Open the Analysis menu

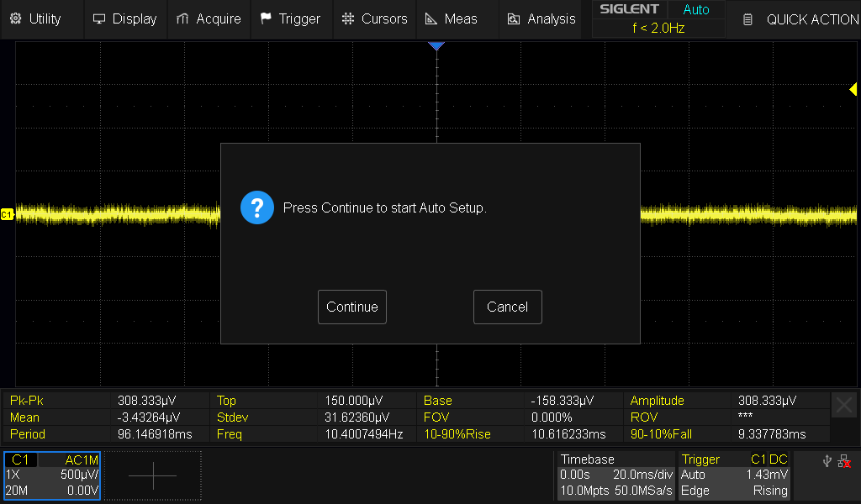541,18
